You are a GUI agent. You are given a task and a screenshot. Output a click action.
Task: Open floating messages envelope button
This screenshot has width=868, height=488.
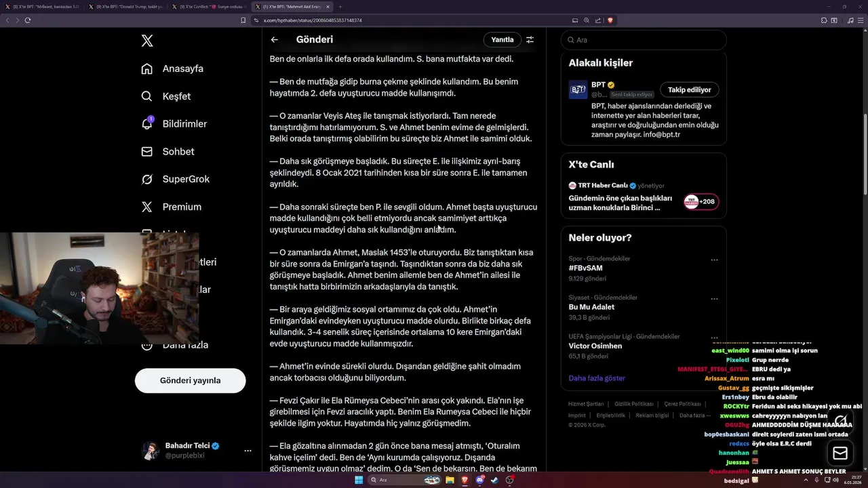click(x=840, y=453)
